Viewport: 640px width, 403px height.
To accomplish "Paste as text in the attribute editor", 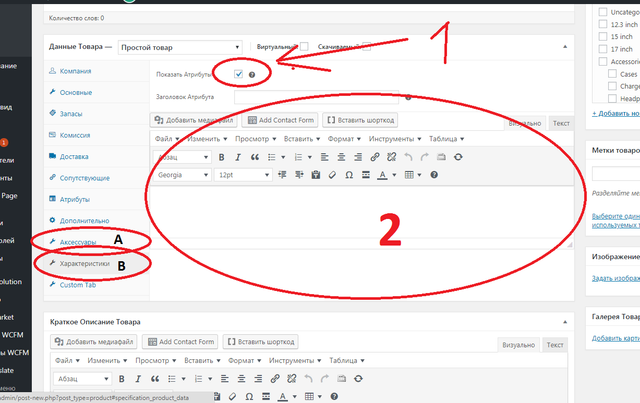I will click(x=316, y=175).
